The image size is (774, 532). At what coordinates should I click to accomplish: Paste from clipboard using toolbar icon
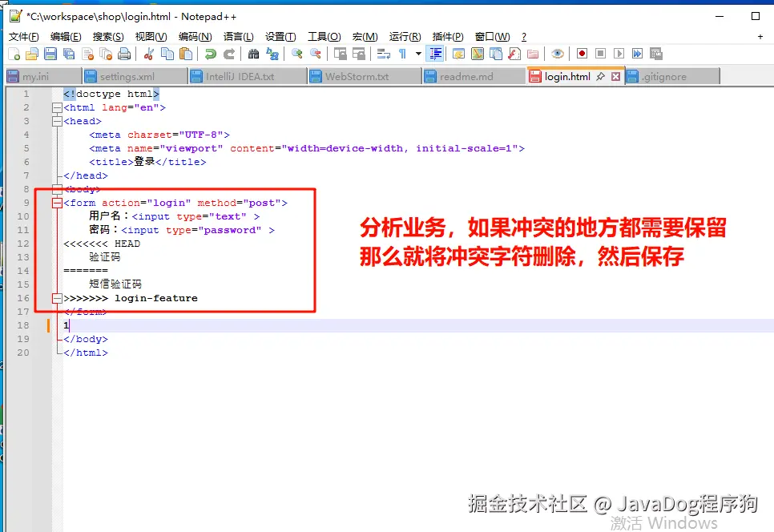[186, 54]
